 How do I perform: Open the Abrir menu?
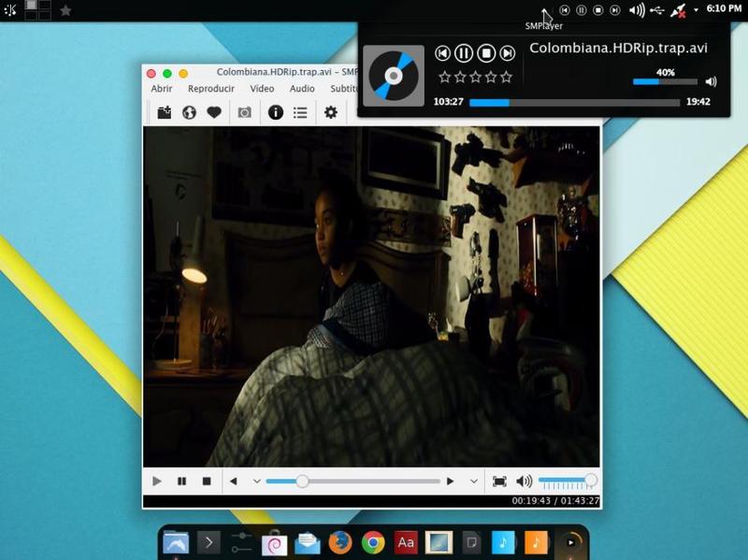pyautogui.click(x=162, y=89)
